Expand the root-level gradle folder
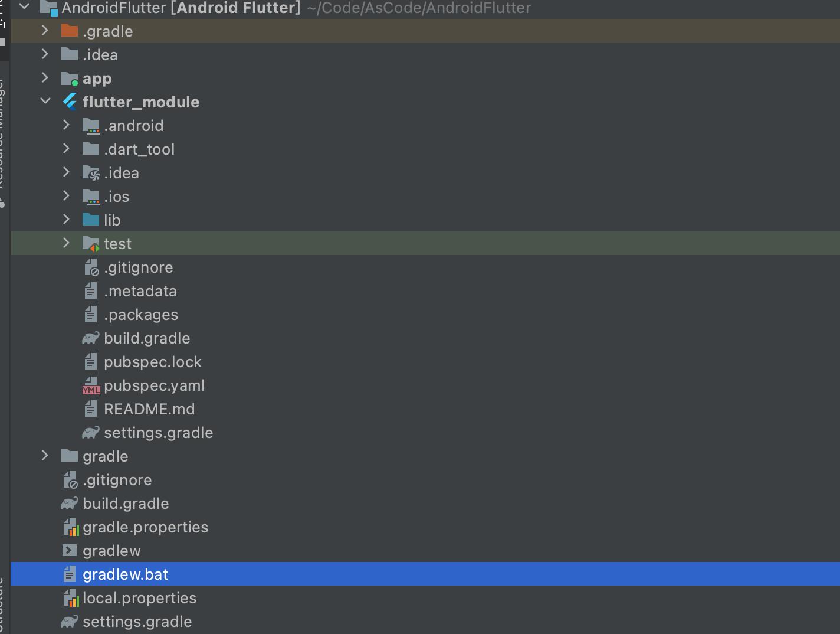This screenshot has width=840, height=634. 45,456
